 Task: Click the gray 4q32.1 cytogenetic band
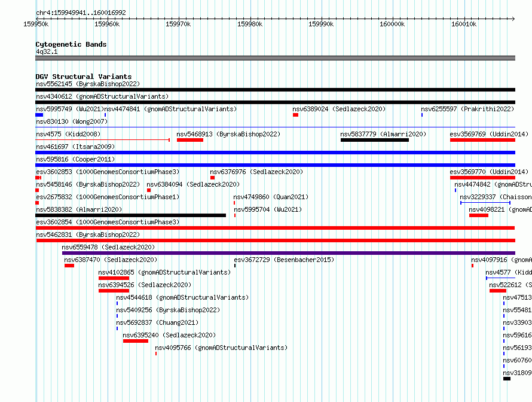tap(275, 59)
